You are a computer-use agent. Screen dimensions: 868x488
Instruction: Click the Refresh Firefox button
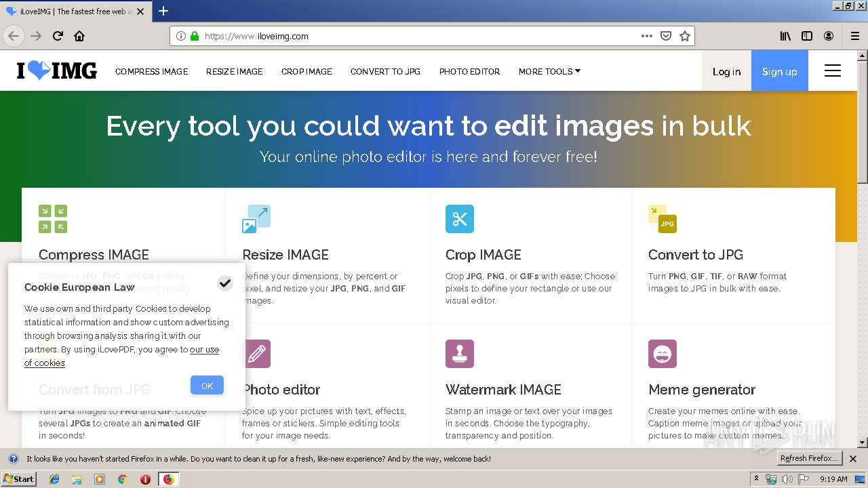[x=810, y=459]
